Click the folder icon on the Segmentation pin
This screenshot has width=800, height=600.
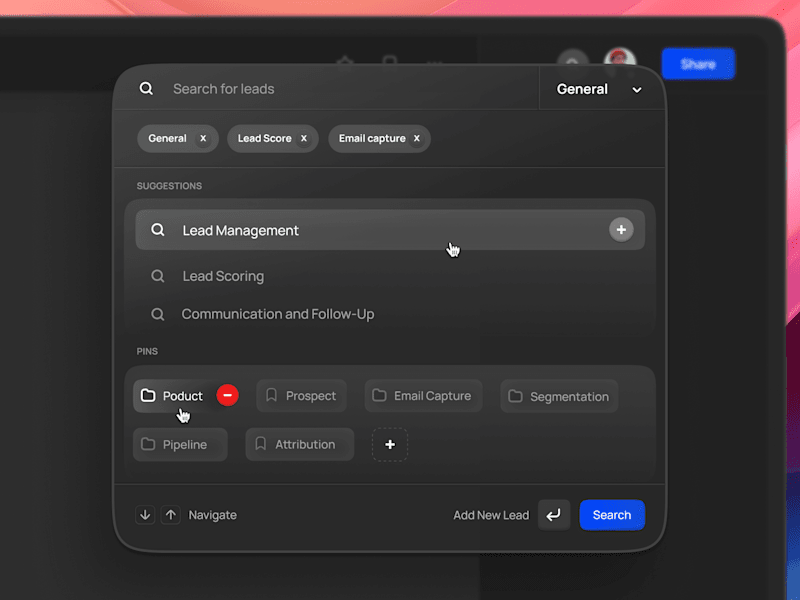point(515,396)
